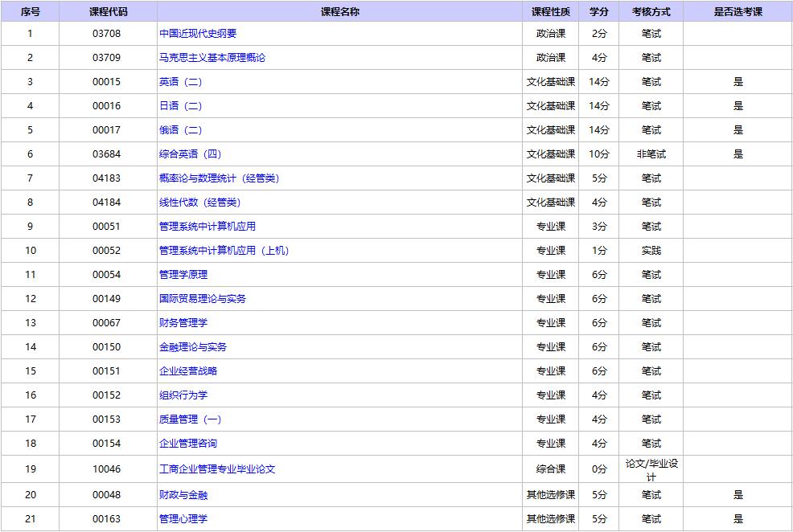Open the 英语（二） course link
Viewport: 793px width, 532px height.
click(x=180, y=82)
